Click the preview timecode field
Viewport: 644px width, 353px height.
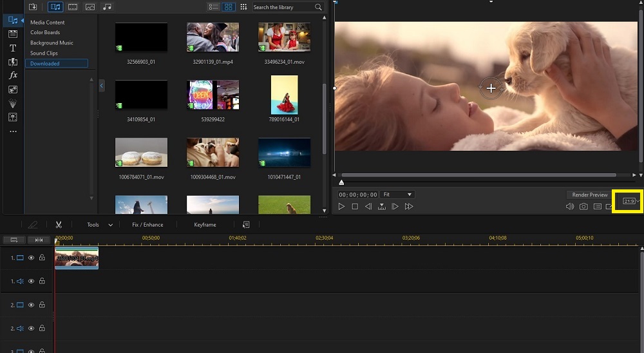click(x=357, y=195)
